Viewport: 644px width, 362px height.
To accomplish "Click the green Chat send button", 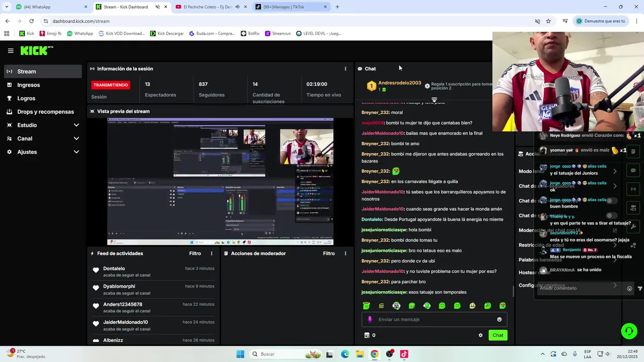I will tap(498, 335).
